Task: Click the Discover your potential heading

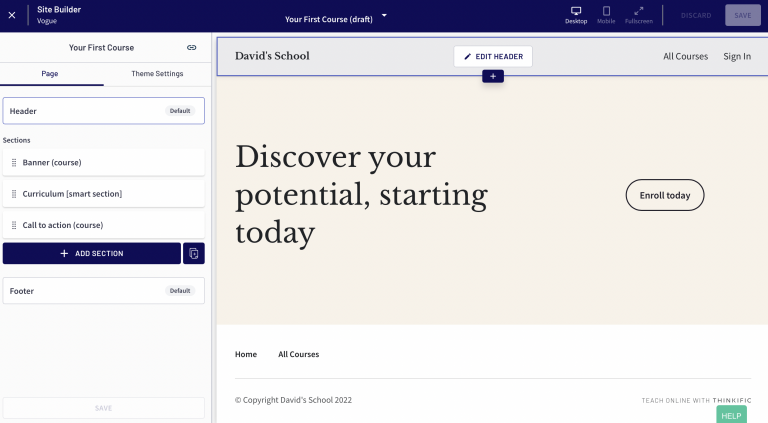Action: click(361, 194)
